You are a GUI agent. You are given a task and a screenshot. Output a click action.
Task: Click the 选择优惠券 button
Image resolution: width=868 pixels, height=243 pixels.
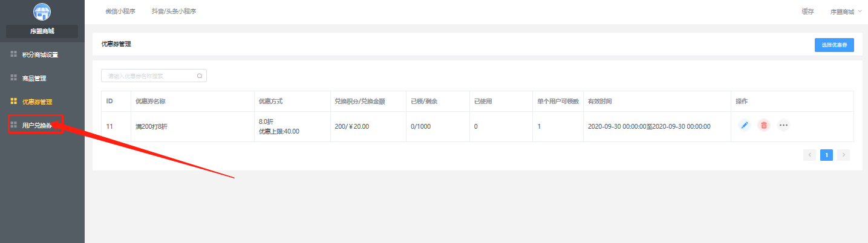click(834, 45)
